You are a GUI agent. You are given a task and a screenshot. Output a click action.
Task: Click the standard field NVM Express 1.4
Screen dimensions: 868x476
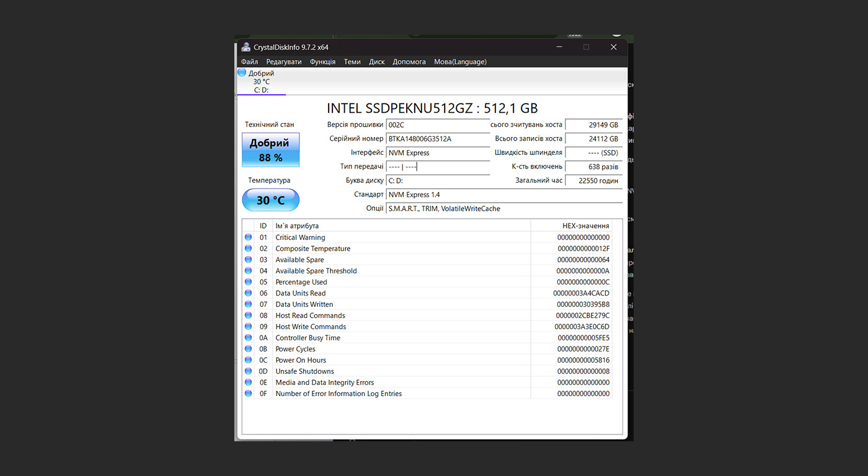[504, 195]
